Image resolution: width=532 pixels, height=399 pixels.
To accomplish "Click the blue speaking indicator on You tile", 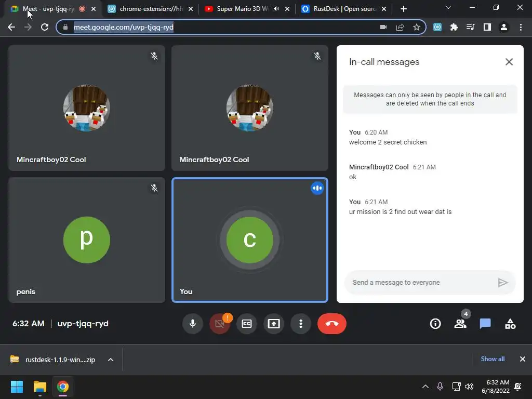I will tap(317, 188).
